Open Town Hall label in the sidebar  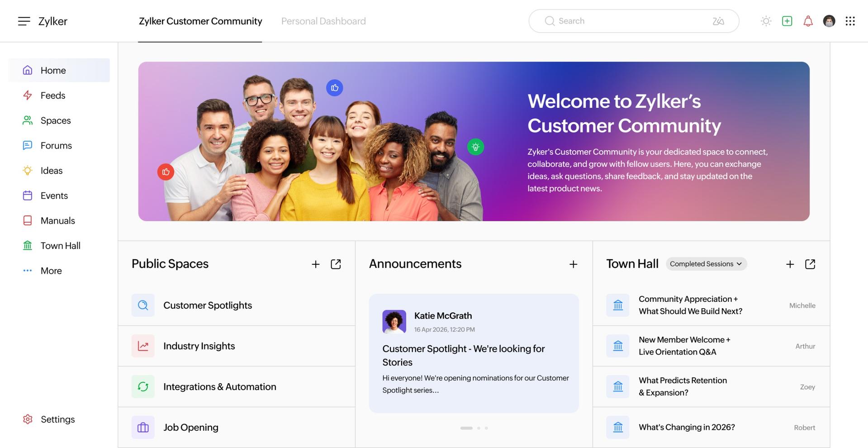pos(61,246)
